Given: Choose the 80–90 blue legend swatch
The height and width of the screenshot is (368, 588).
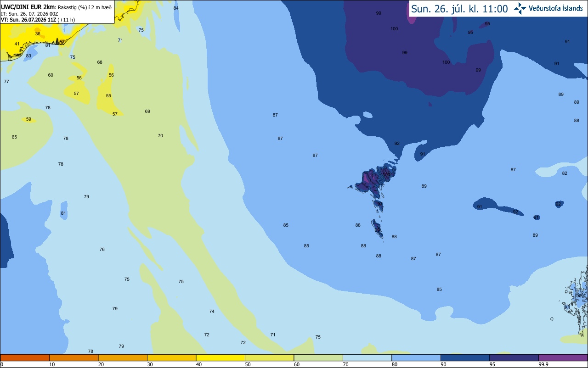Looking at the screenshot, I should [416, 357].
